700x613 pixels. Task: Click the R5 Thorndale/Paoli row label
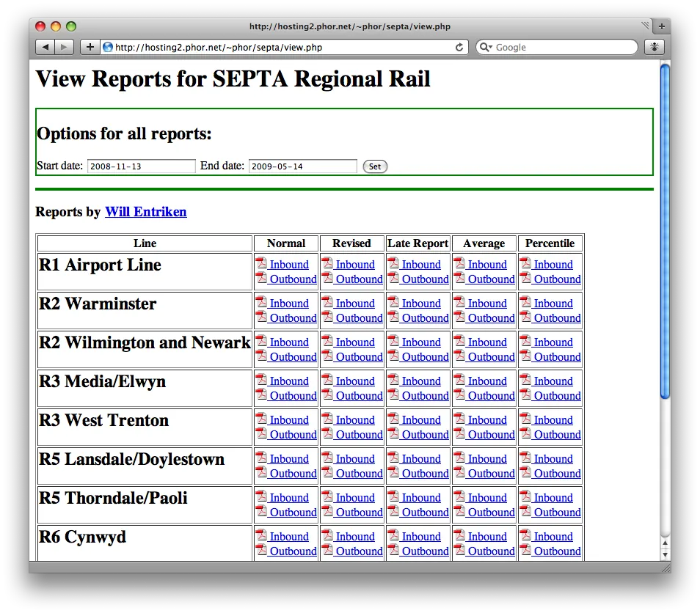(x=113, y=498)
